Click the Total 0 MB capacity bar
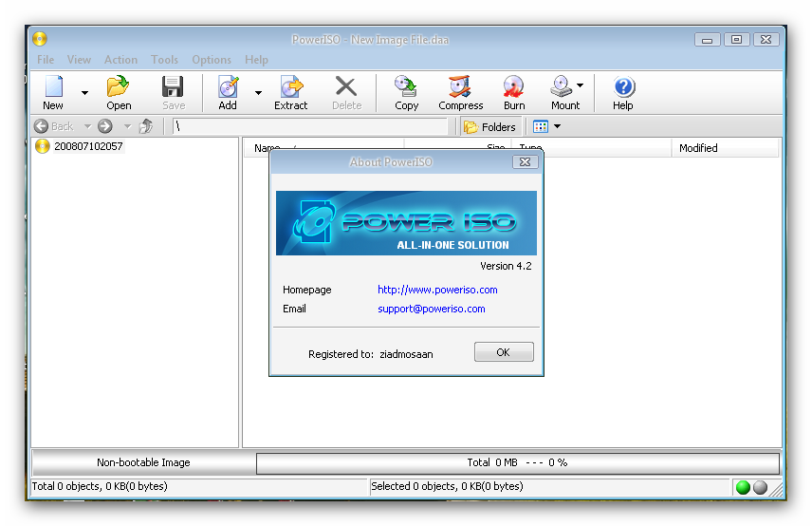Image resolution: width=812 pixels, height=526 pixels. (x=518, y=462)
